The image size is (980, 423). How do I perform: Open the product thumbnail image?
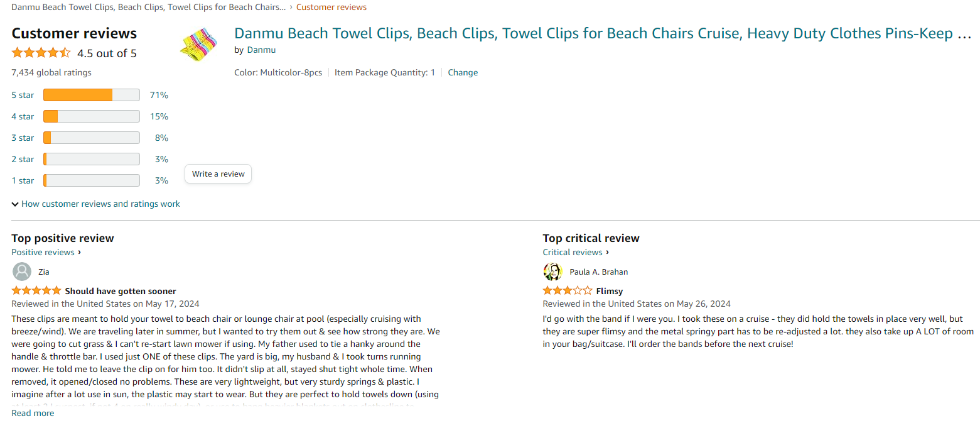point(198,44)
